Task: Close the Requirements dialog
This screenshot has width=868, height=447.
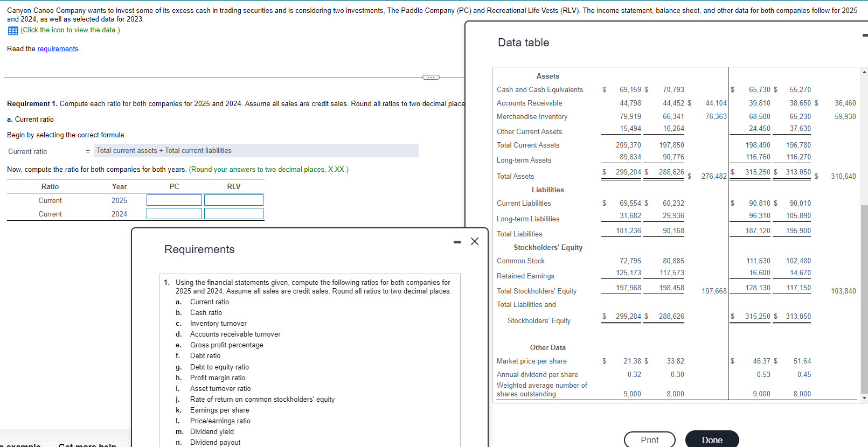Action: click(475, 241)
